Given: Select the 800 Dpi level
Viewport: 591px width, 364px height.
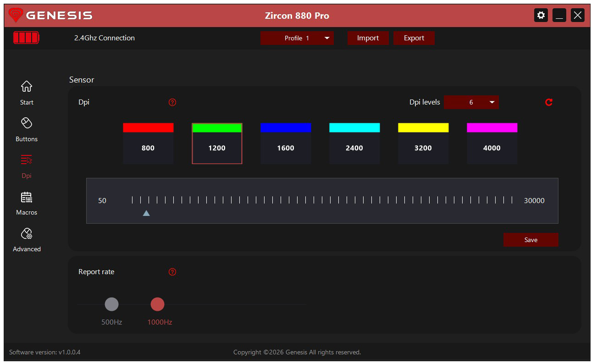Looking at the screenshot, I should (148, 148).
